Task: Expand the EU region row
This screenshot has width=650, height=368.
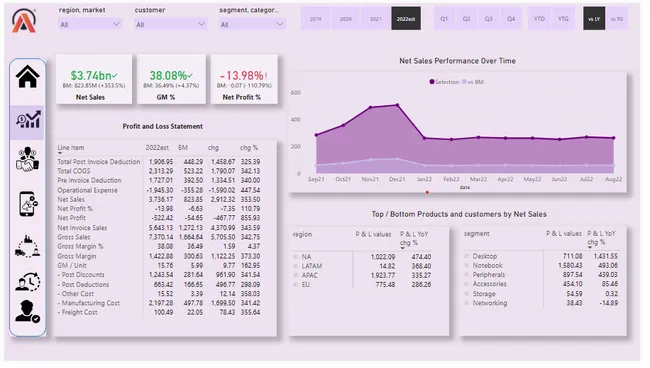Action: coord(296,285)
